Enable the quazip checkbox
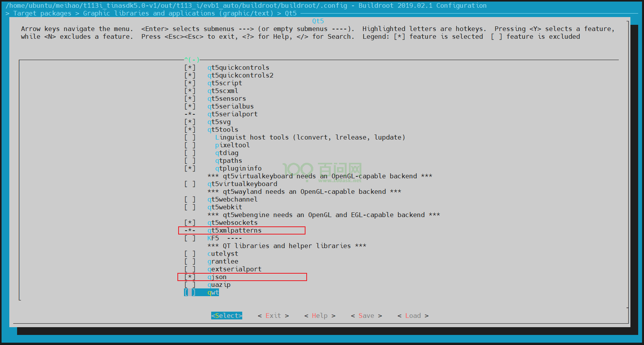This screenshot has width=644, height=345. tap(190, 285)
